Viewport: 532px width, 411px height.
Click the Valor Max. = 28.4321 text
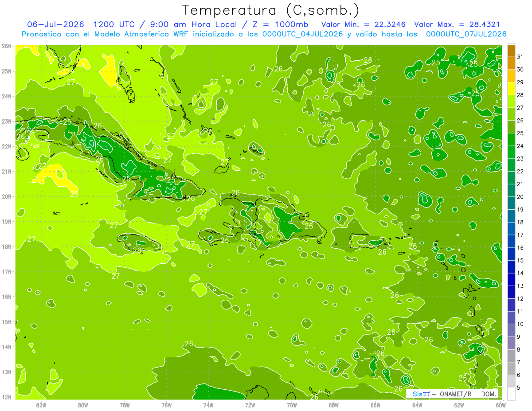[457, 24]
